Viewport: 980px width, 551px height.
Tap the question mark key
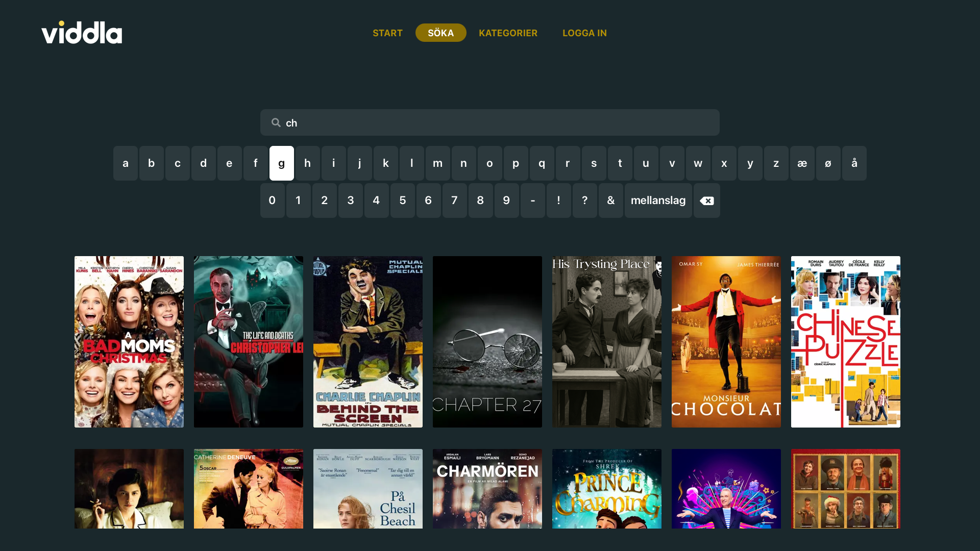pos(585,201)
